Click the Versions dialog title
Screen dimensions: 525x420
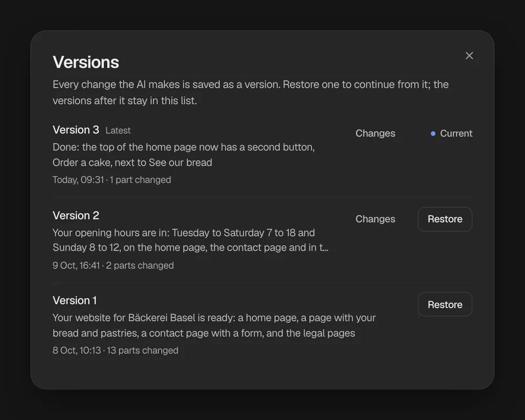click(86, 62)
